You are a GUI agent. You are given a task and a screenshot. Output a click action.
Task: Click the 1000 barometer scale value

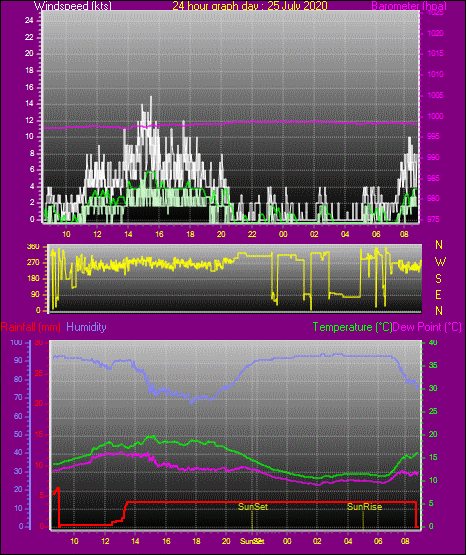click(435, 116)
